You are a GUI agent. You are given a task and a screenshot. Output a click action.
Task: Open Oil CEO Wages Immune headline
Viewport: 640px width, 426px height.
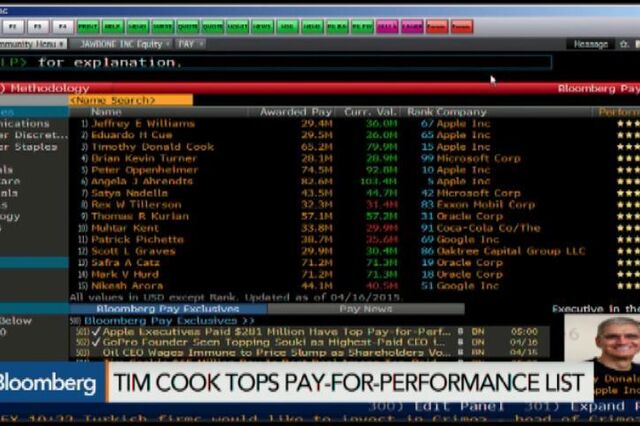pos(277,352)
